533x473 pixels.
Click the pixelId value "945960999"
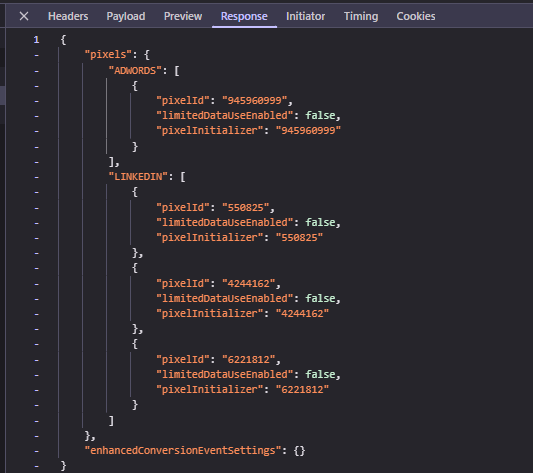point(255,101)
